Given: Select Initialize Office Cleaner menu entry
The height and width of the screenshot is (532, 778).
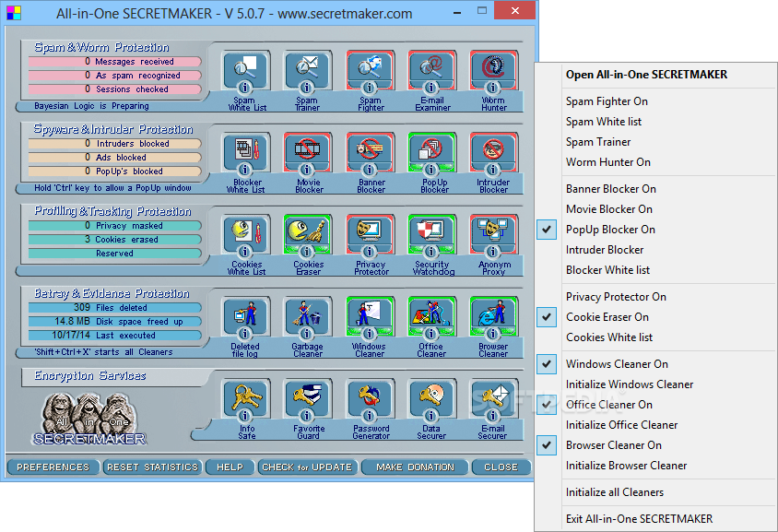Looking at the screenshot, I should coord(655,425).
